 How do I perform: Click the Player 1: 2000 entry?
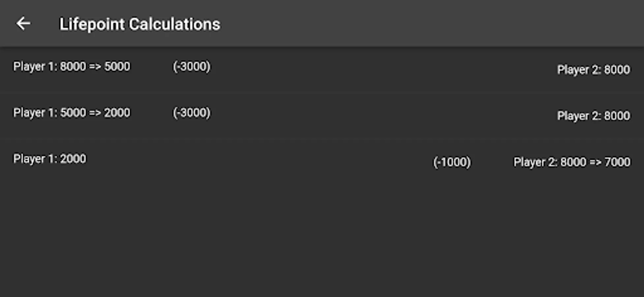49,159
